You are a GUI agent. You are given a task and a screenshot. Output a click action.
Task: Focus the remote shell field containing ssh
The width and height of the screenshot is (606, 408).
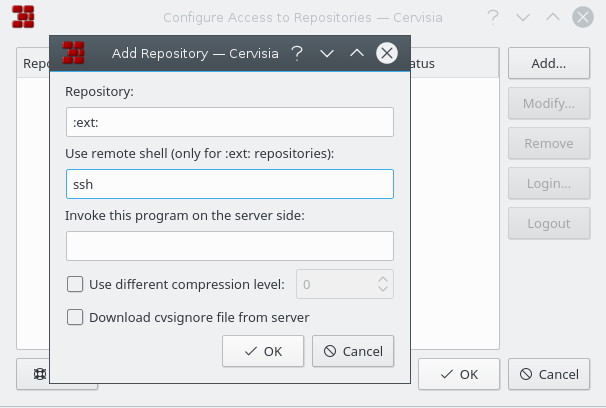coord(230,184)
